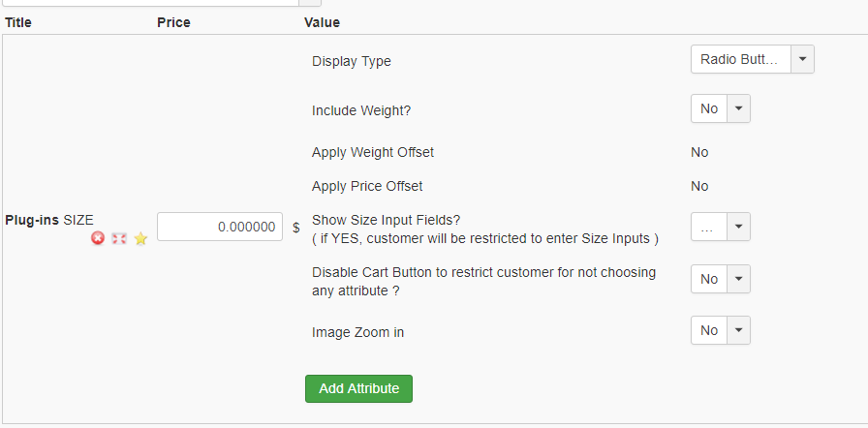Viewport: 868px width, 428px height.
Task: Click the Image Zoom in 'No' value box
Action: (x=708, y=330)
